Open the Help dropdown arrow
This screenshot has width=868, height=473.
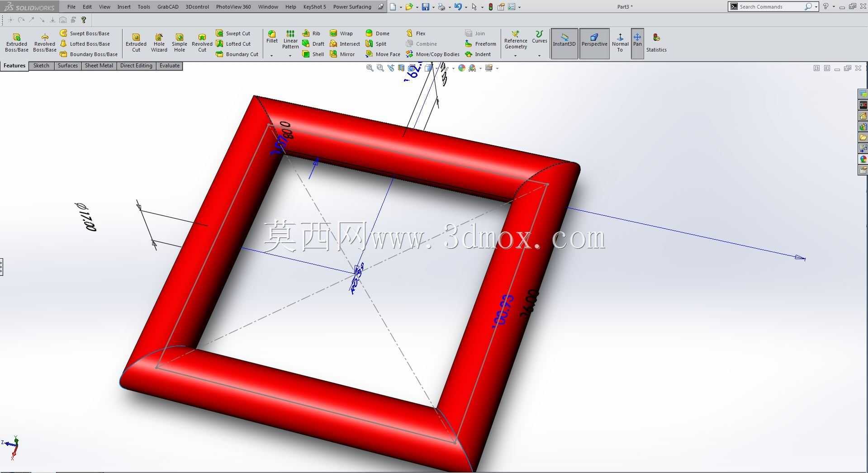[834, 7]
